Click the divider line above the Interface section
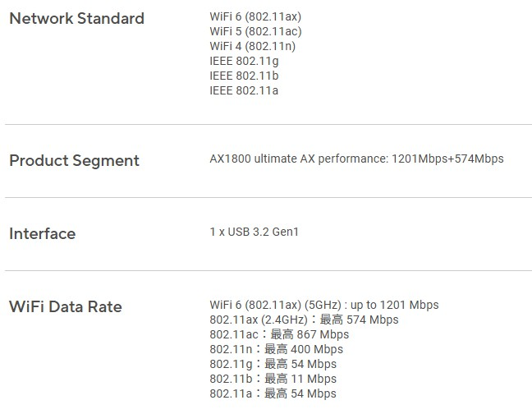This screenshot has height=414, width=532. tap(268, 198)
